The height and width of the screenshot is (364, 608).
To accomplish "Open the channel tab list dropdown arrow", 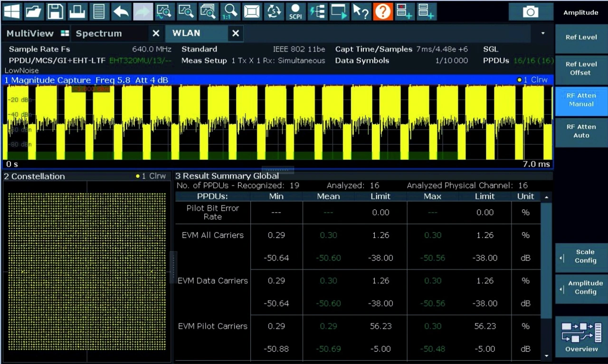I will coord(543,34).
